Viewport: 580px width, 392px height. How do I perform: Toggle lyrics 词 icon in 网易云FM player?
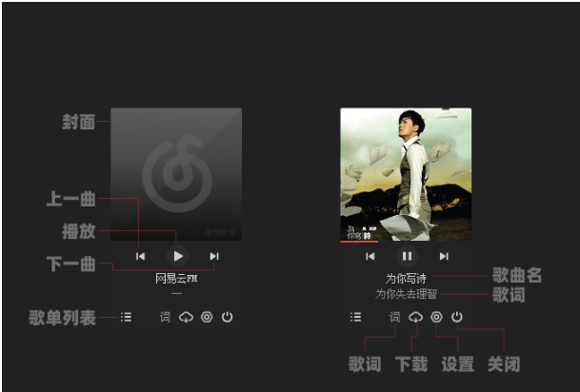coord(165,317)
